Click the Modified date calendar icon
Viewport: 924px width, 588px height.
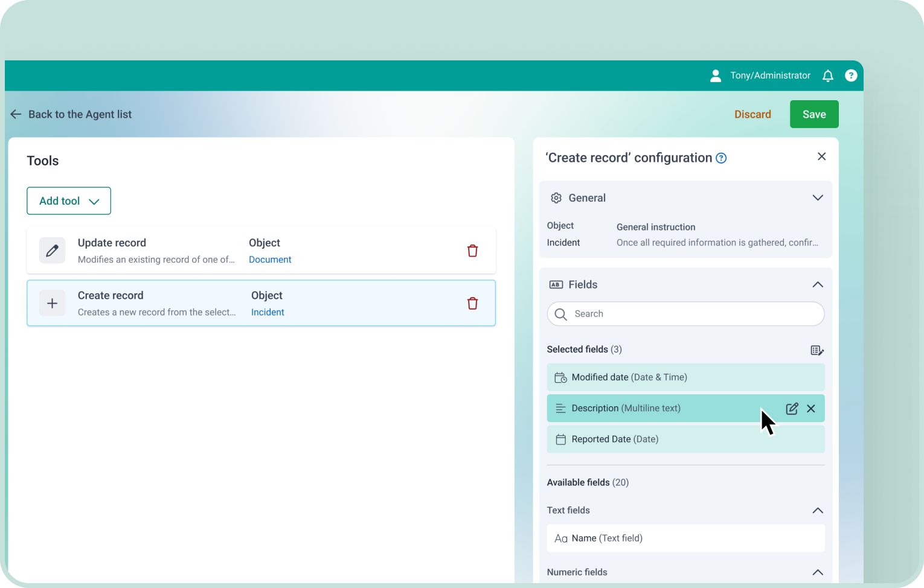(560, 377)
